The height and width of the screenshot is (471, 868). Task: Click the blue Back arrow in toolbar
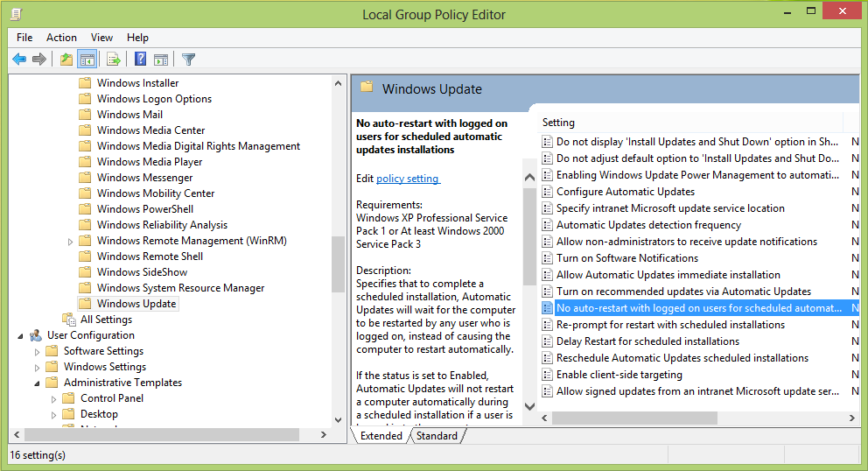coord(18,60)
